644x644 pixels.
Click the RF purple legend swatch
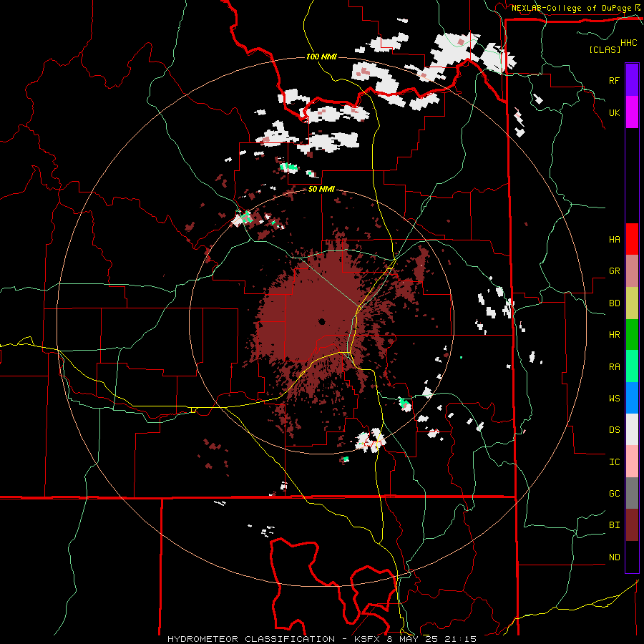tap(632, 80)
